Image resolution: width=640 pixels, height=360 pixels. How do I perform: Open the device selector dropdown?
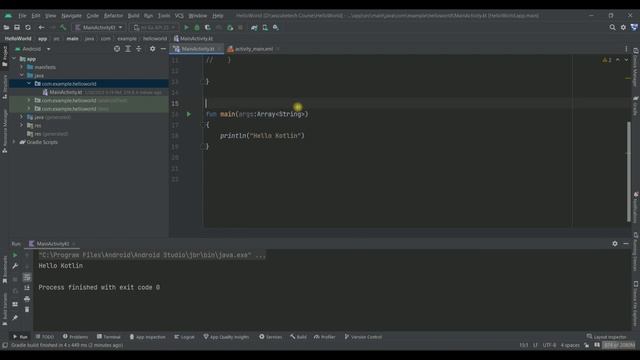(x=154, y=27)
